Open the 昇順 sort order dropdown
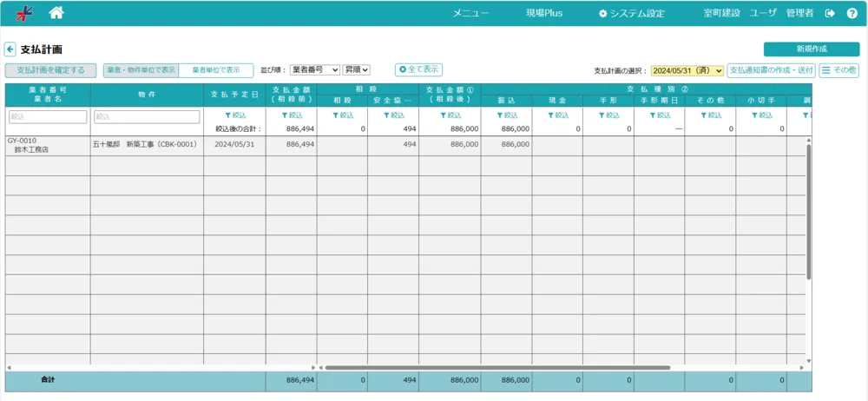 point(356,69)
